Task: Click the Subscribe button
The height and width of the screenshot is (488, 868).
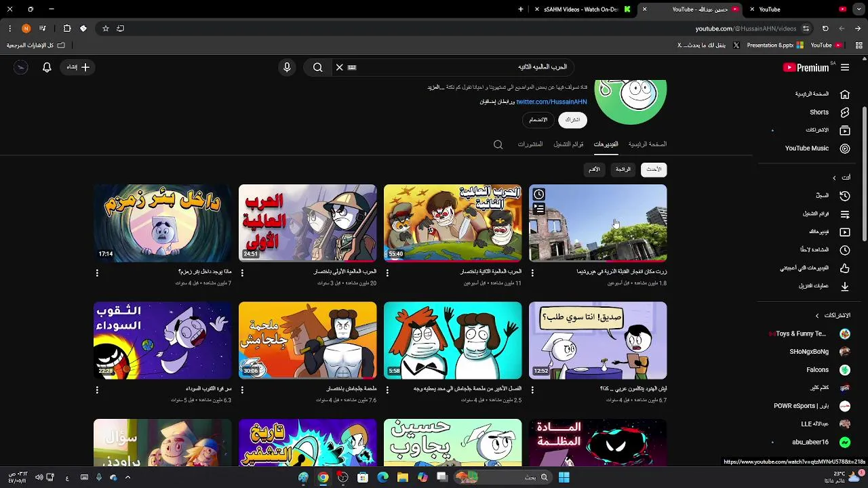Action: pos(573,120)
